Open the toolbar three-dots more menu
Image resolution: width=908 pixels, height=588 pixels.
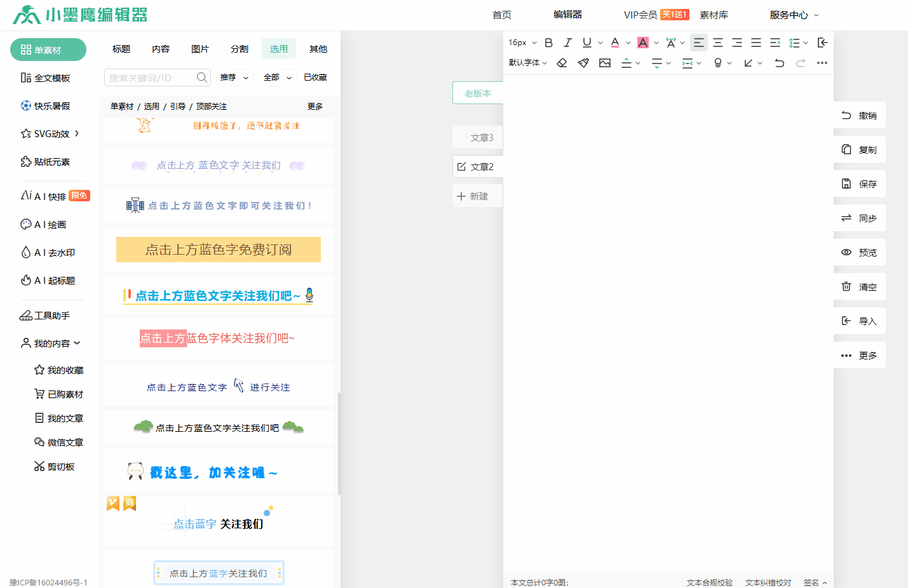(822, 63)
